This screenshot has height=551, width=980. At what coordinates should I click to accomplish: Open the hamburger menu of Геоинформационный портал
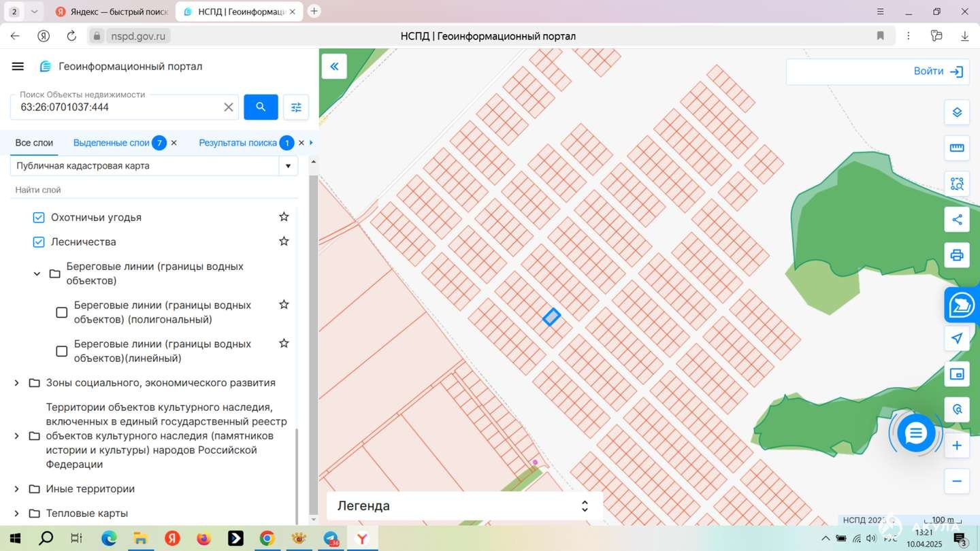pos(18,66)
